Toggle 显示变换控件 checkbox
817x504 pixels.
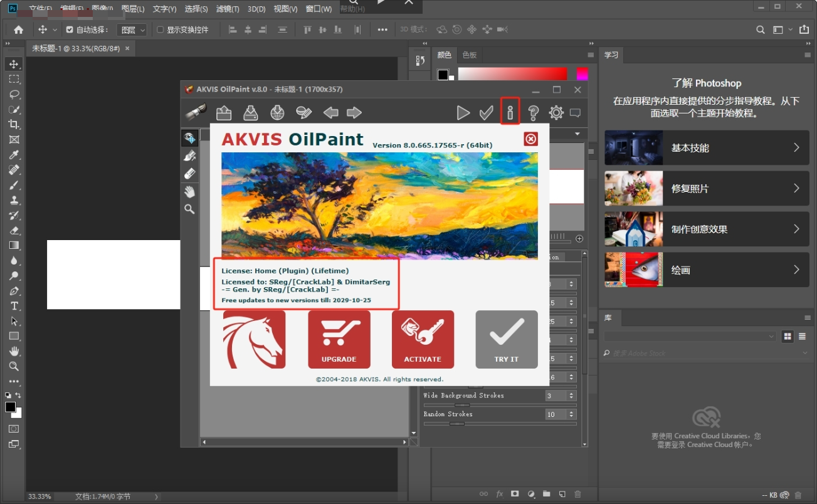click(x=160, y=29)
